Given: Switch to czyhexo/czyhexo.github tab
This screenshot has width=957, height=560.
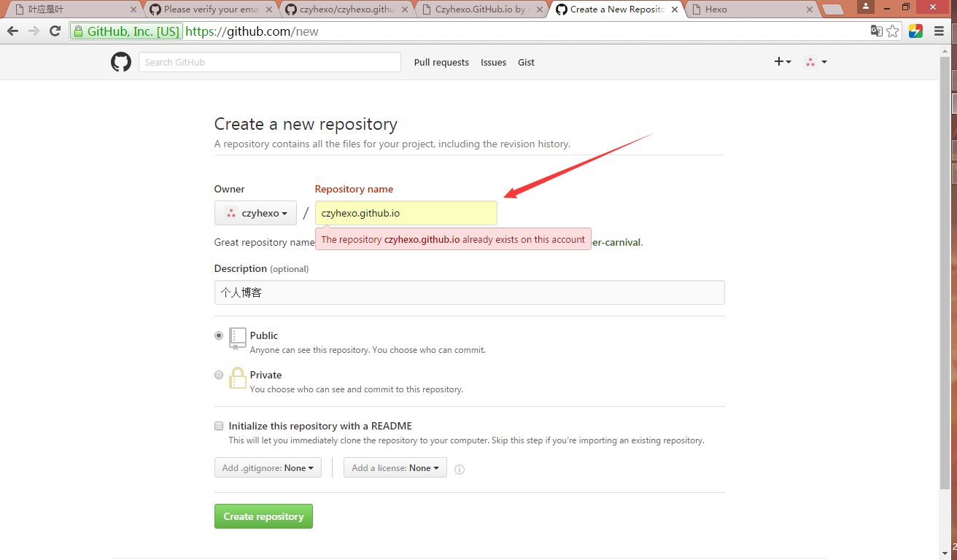Looking at the screenshot, I should tap(346, 9).
